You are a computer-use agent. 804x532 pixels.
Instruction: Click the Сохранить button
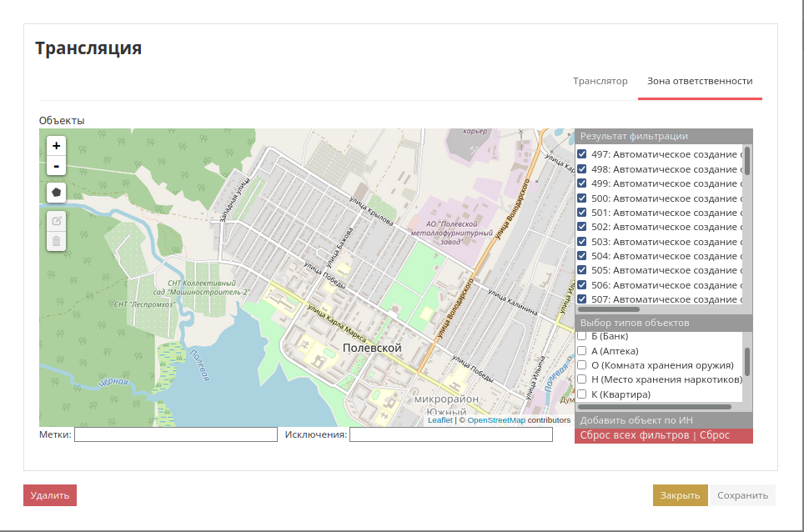coord(742,495)
